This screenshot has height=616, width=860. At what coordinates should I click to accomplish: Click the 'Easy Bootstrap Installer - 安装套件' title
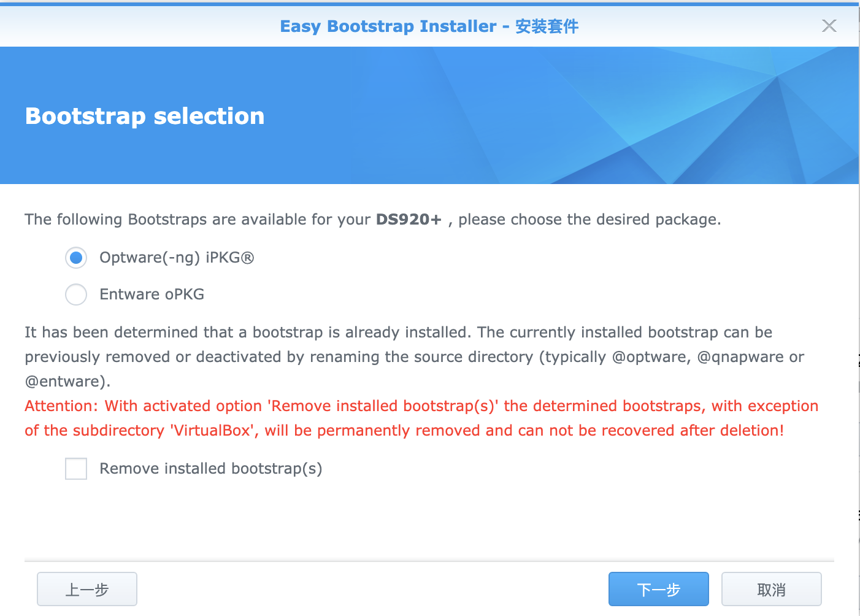click(429, 26)
